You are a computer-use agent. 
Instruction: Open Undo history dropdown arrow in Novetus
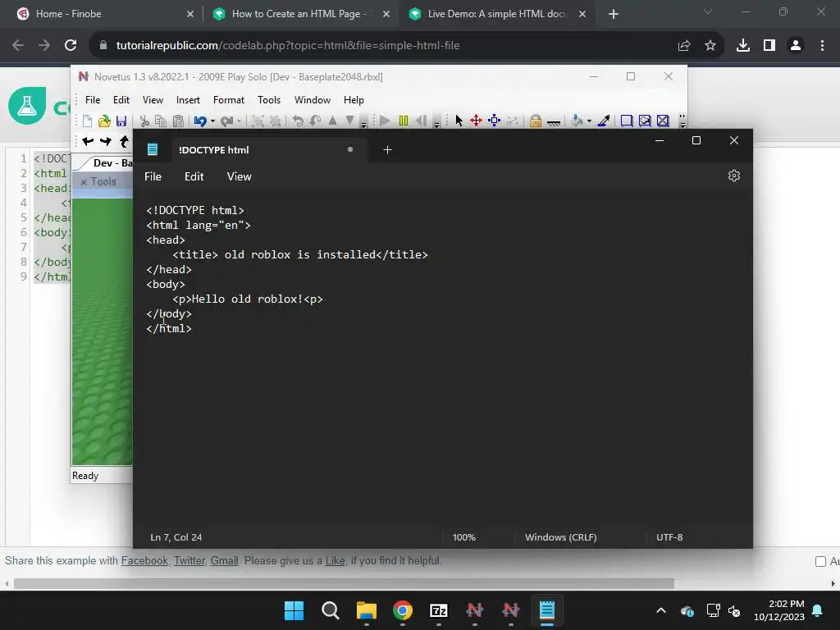[212, 121]
